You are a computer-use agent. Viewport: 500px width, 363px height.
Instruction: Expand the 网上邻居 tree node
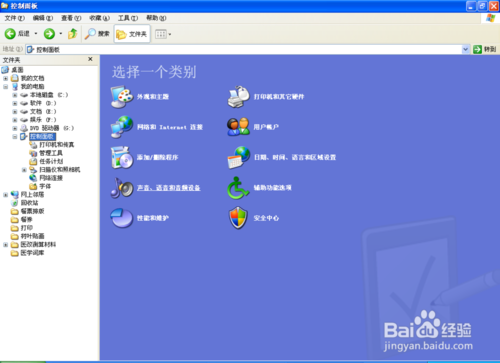5,195
